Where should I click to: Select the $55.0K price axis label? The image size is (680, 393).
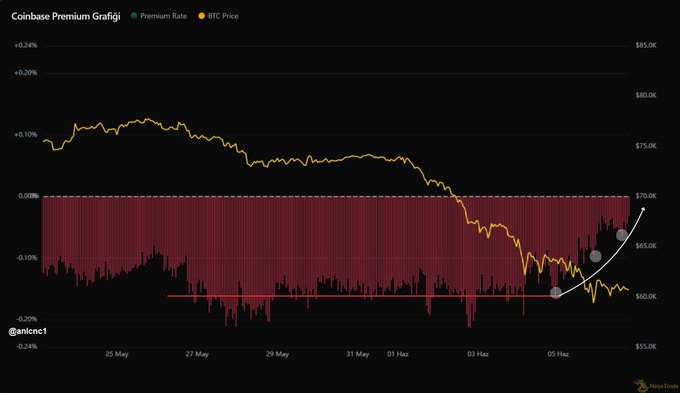point(646,347)
